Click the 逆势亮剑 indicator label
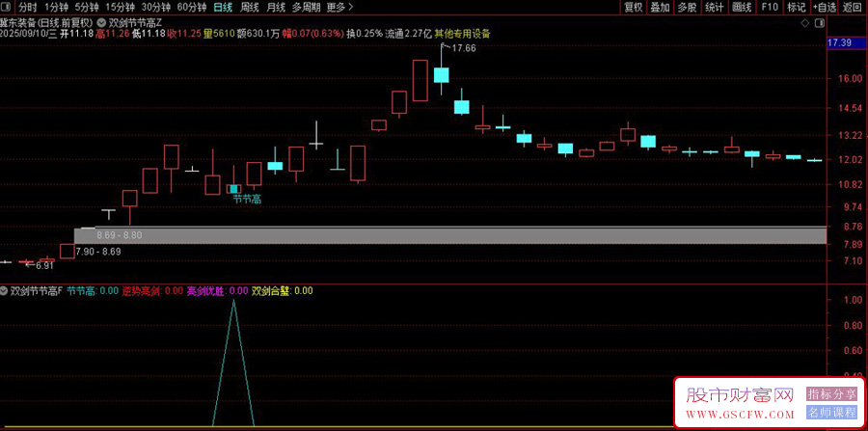 pyautogui.click(x=141, y=290)
